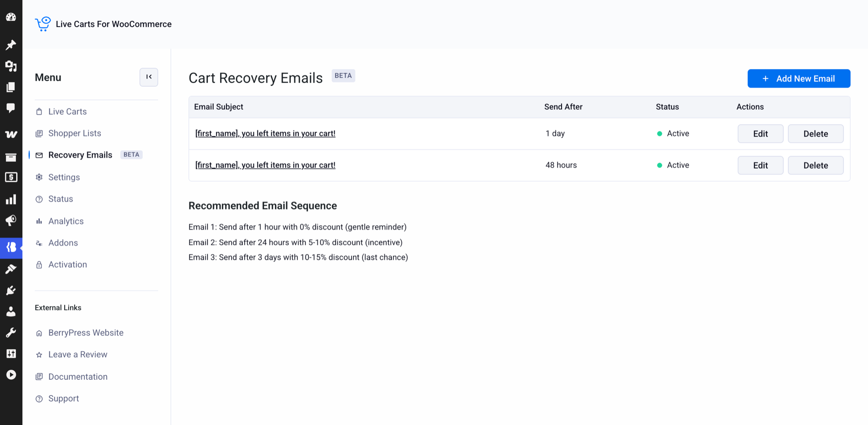
Task: Open the Settings sliders admin icon
Action: click(x=11, y=354)
